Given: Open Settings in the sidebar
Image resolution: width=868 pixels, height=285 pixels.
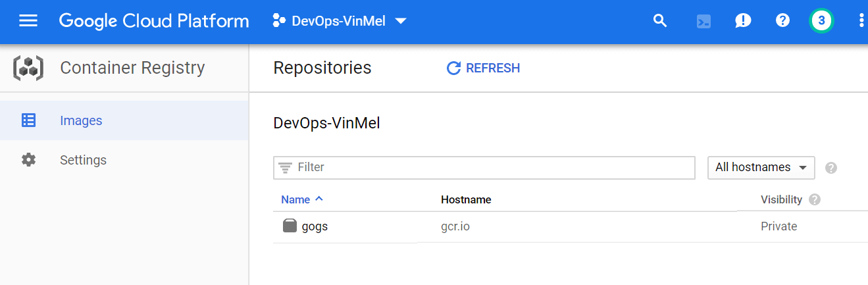Looking at the screenshot, I should (83, 160).
